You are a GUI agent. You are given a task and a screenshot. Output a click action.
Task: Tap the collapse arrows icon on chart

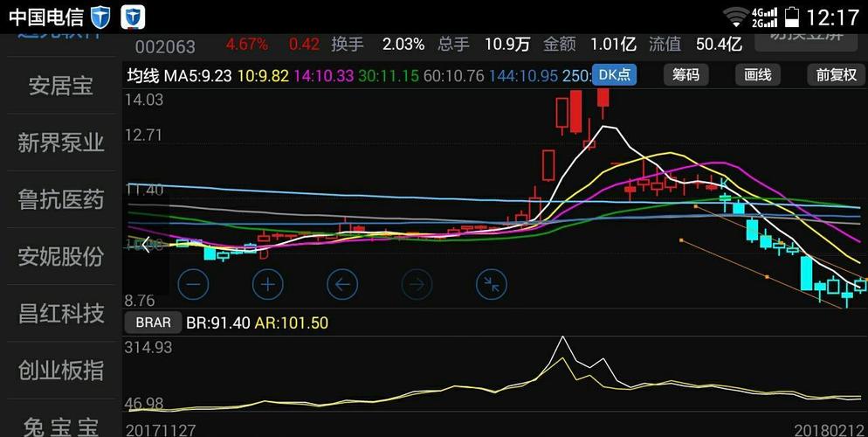(492, 285)
